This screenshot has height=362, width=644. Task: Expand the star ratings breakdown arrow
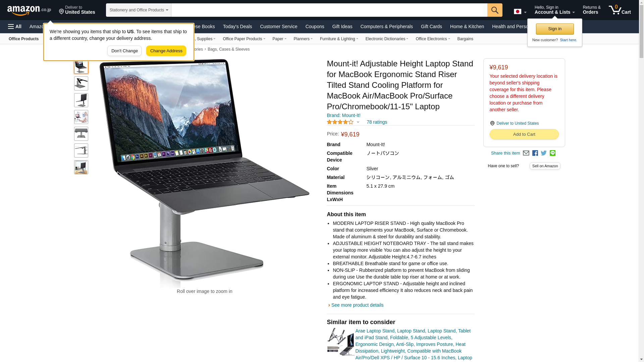click(x=358, y=122)
